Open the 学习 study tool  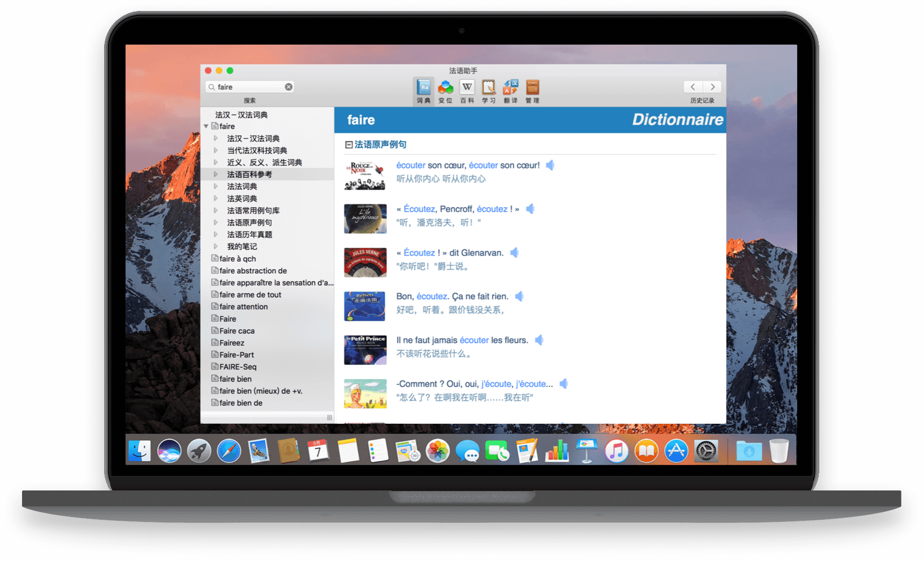pos(488,90)
